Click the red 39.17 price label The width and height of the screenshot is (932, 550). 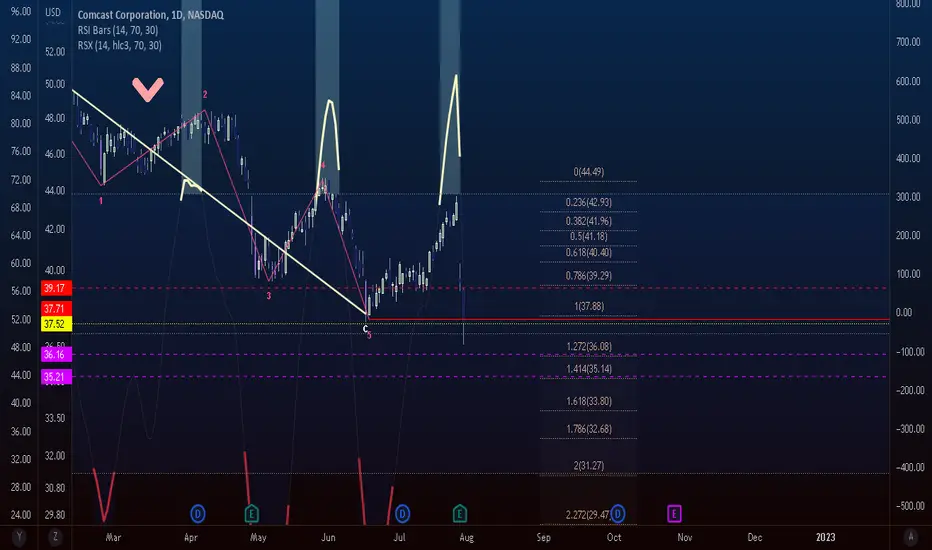click(56, 288)
